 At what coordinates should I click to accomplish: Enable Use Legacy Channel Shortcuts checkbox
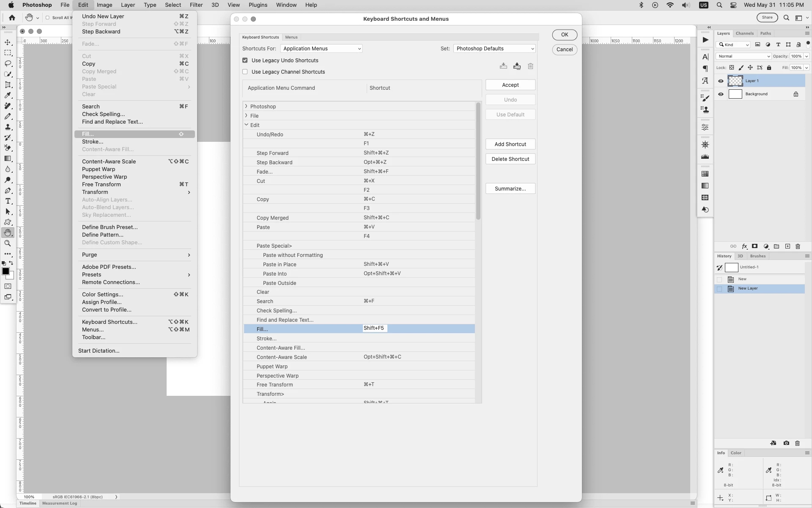pyautogui.click(x=245, y=72)
